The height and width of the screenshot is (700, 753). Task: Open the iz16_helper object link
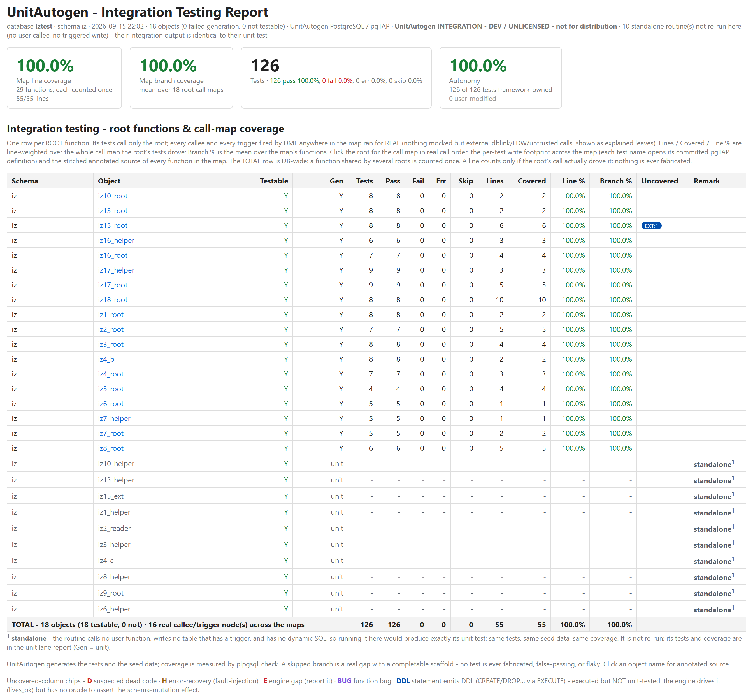[116, 240]
